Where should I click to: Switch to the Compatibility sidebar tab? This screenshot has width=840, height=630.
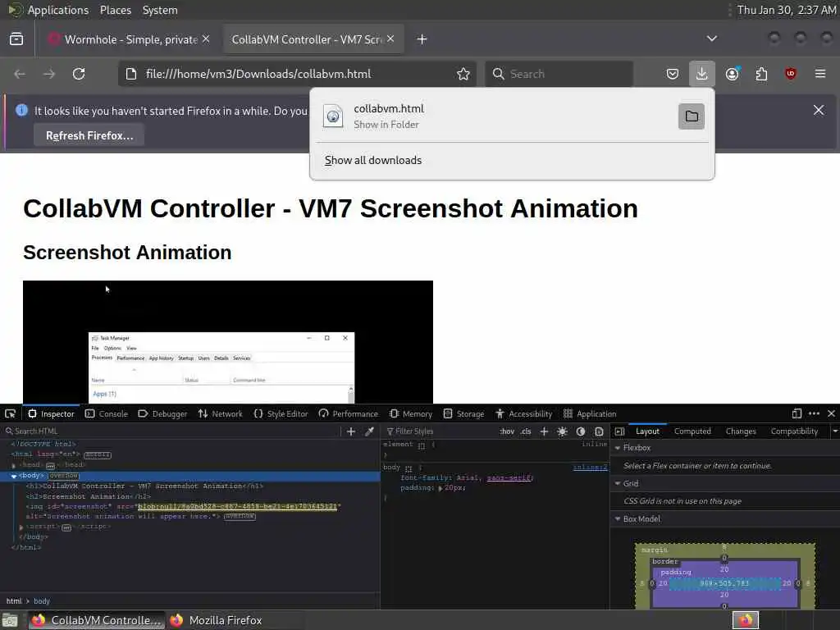pyautogui.click(x=794, y=431)
